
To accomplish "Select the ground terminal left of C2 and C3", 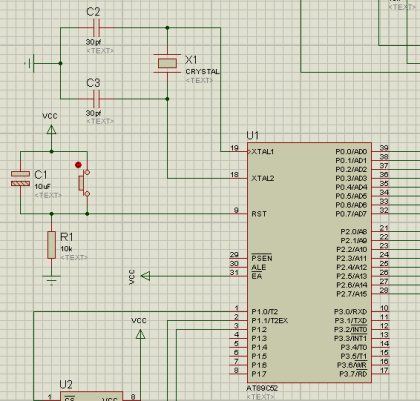I will (30, 63).
